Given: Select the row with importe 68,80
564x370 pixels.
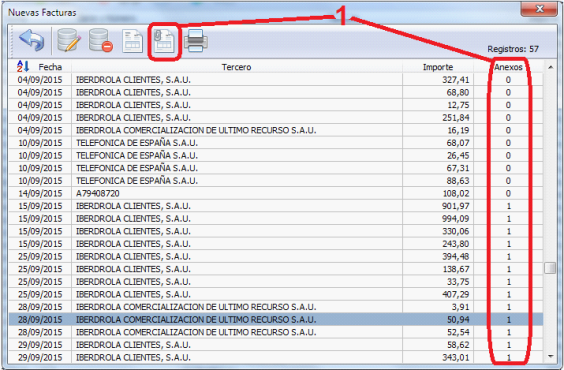Looking at the screenshot, I should (x=276, y=92).
